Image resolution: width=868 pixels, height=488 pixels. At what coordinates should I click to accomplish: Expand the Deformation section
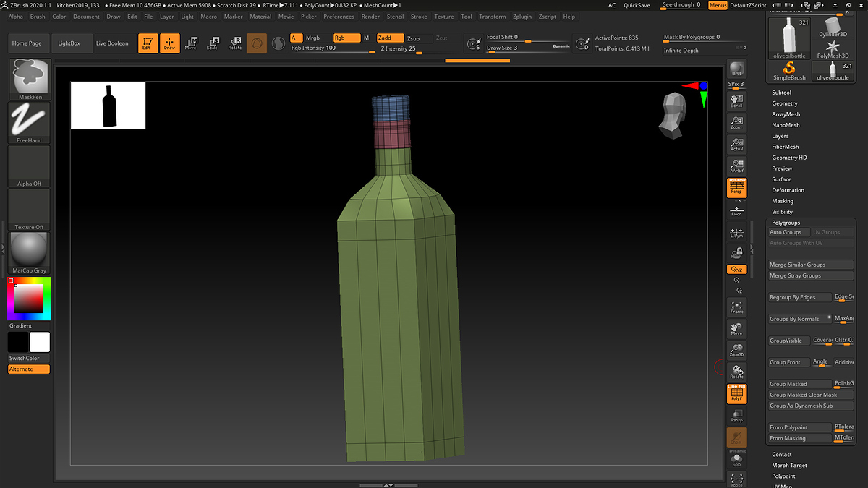788,190
